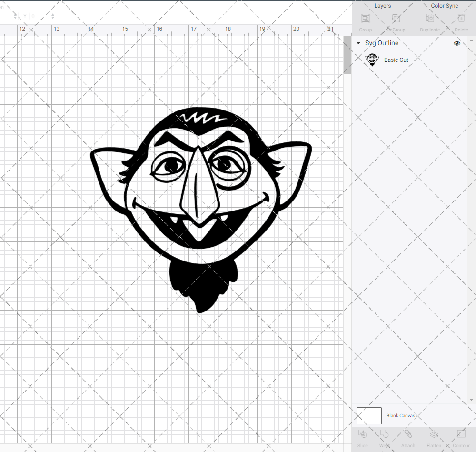This screenshot has height=452, width=476.
Task: Click the Ungroup icon
Action: [x=396, y=21]
